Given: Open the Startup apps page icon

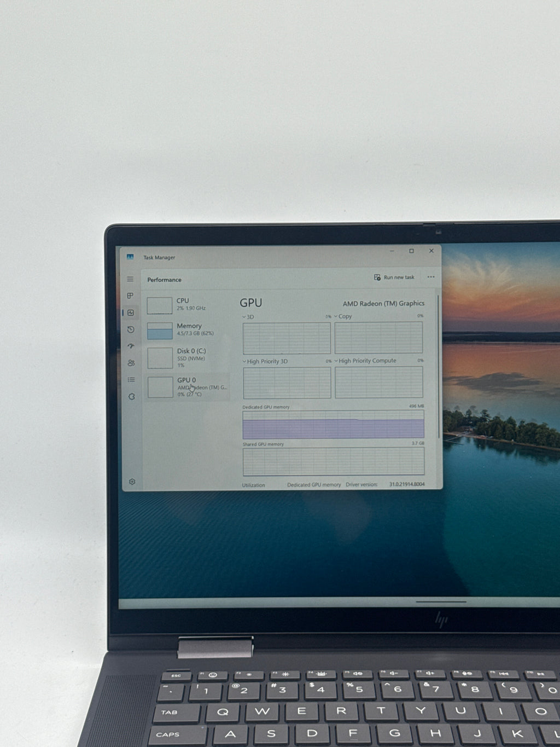Looking at the screenshot, I should pyautogui.click(x=131, y=346).
